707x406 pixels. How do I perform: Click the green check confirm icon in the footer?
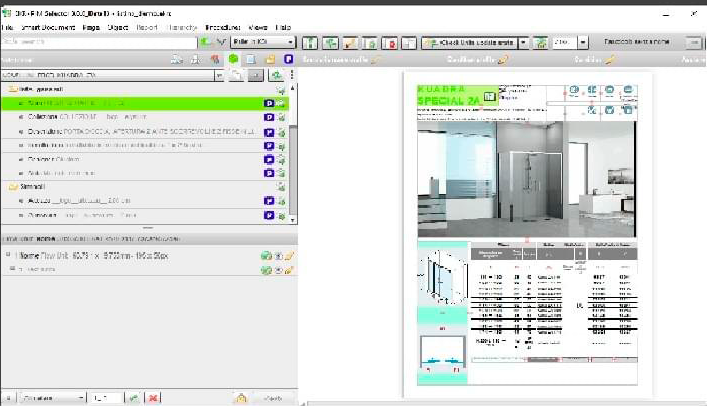(134, 398)
